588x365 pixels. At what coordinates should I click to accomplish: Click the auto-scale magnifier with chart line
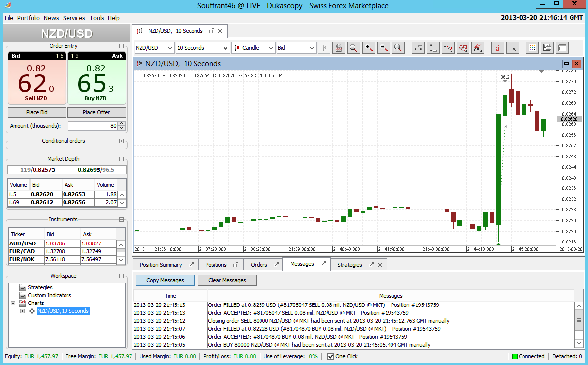point(354,48)
